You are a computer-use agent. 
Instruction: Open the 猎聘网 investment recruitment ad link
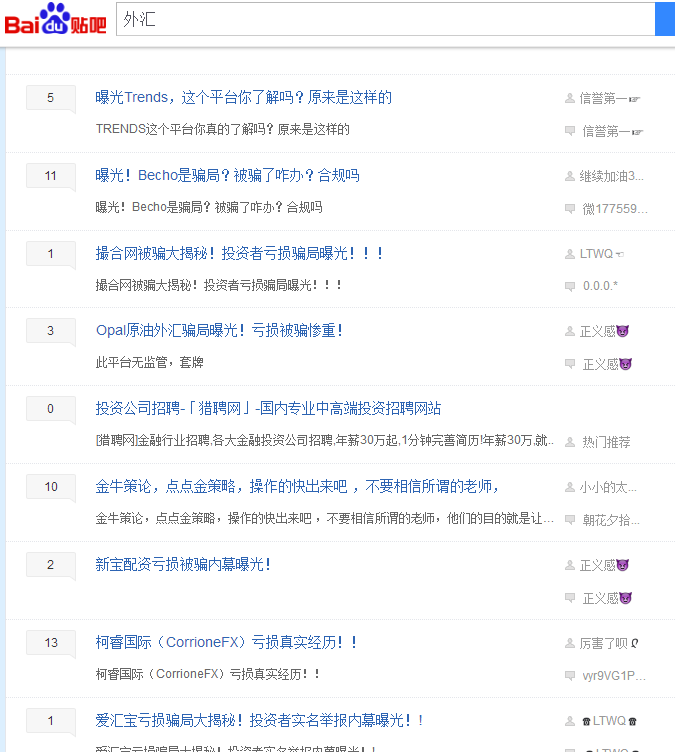[268, 409]
